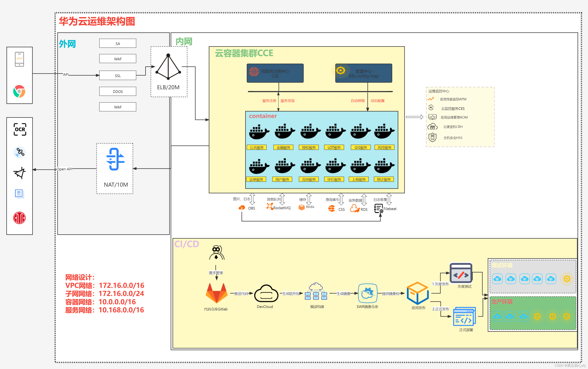This screenshot has height=369, width=588.
Task: Click the APM performance monitoring icon
Action: point(431,99)
